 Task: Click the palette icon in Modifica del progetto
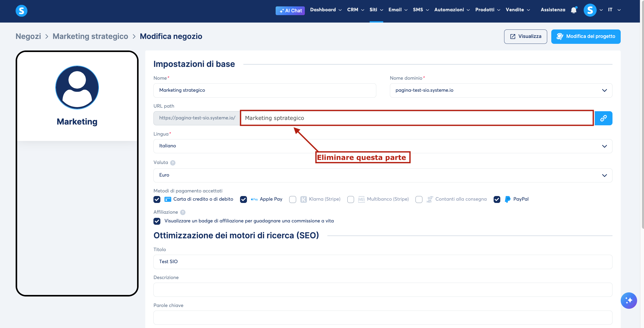(x=560, y=37)
